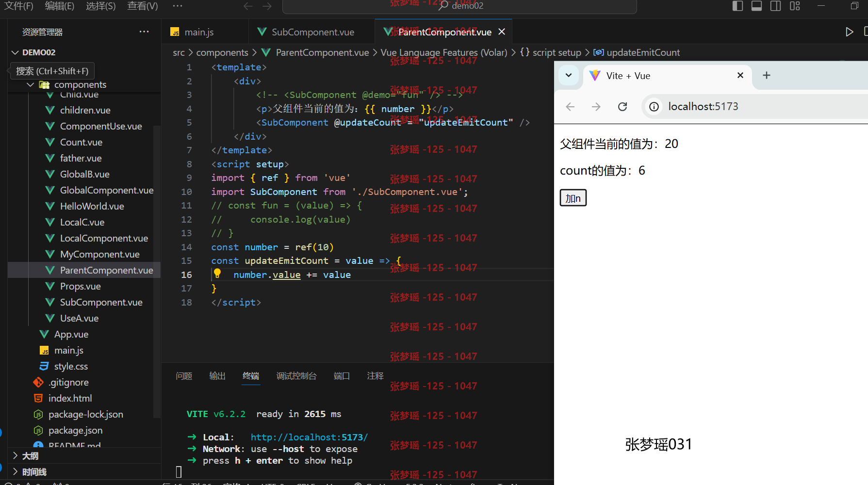Open HelloWorld.vue in the explorer
This screenshot has width=868, height=485.
coord(92,206)
